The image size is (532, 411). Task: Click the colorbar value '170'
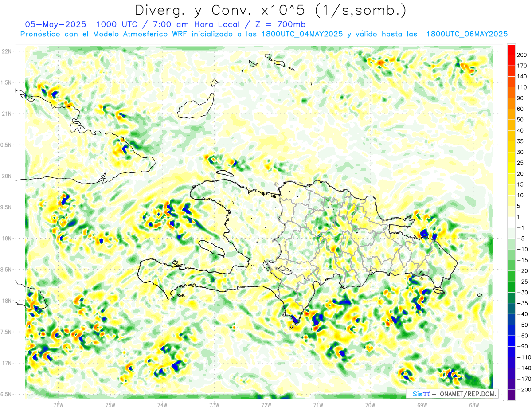click(x=522, y=66)
